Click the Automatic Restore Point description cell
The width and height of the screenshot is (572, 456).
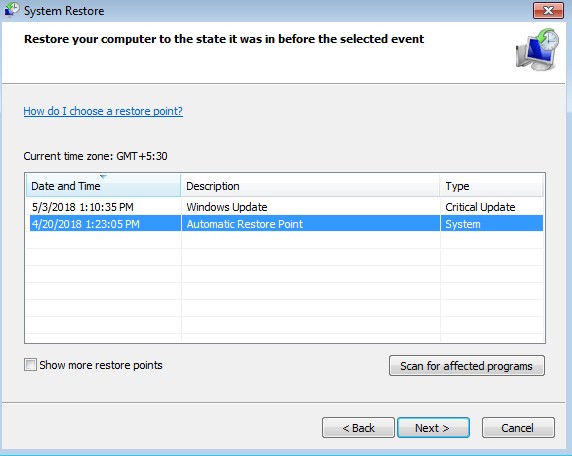pos(244,224)
